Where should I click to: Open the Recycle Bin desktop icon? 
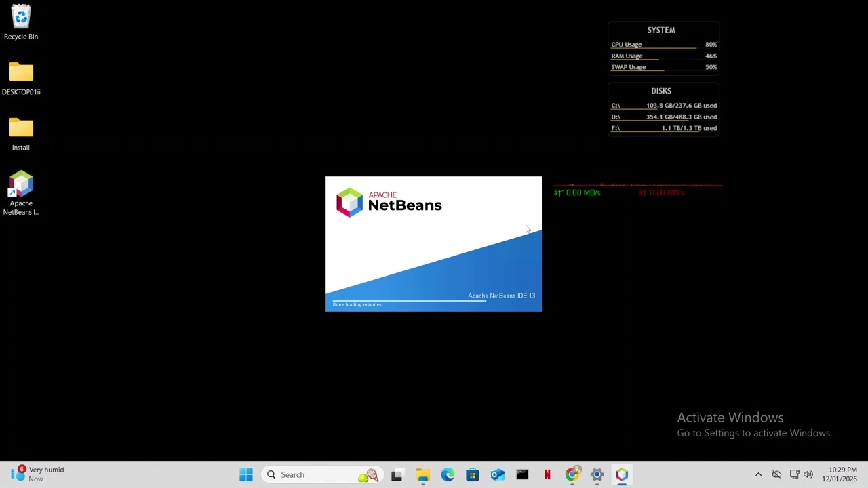click(x=21, y=22)
